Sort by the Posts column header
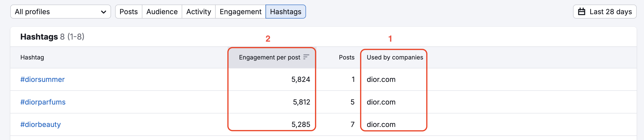The image size is (644, 140). (x=346, y=57)
